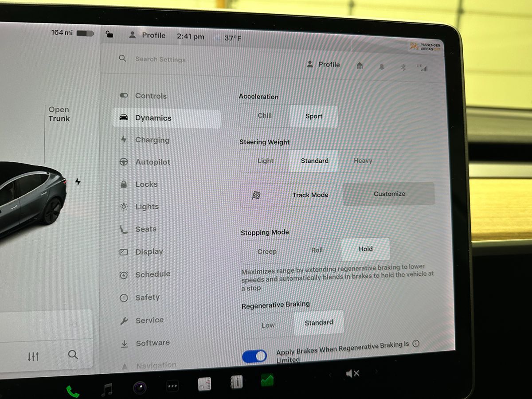
Task: Tap the lock icon in status bar
Action: [110, 34]
